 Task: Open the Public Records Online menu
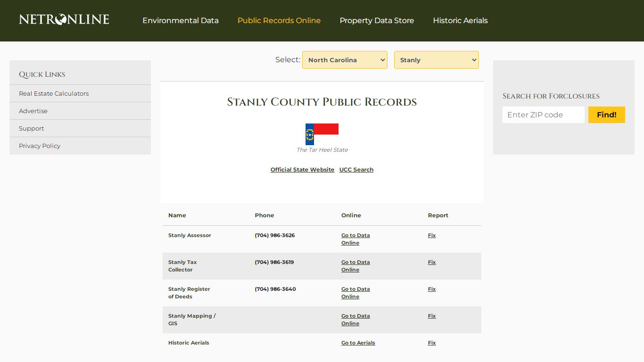(x=279, y=21)
